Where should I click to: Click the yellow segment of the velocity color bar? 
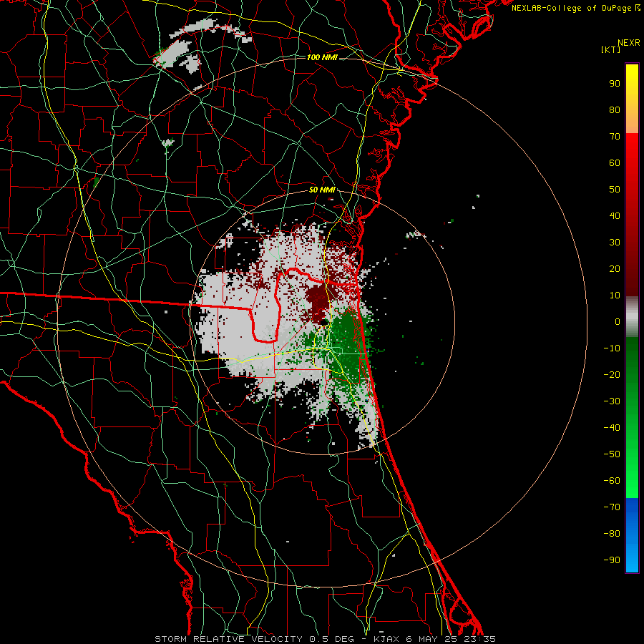point(632,82)
